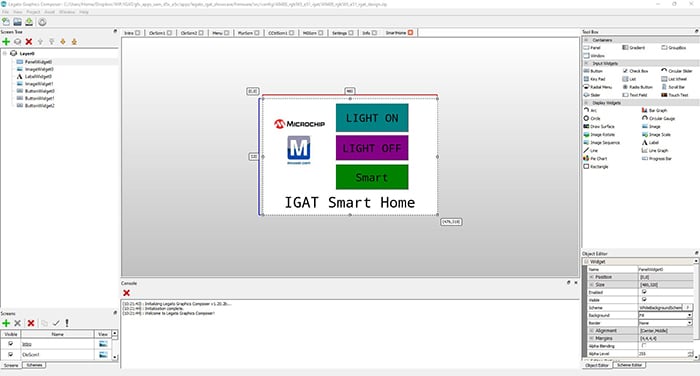This screenshot has height=376, width=700.
Task: Toggle visibility of the Intro screen
Action: coord(11,344)
